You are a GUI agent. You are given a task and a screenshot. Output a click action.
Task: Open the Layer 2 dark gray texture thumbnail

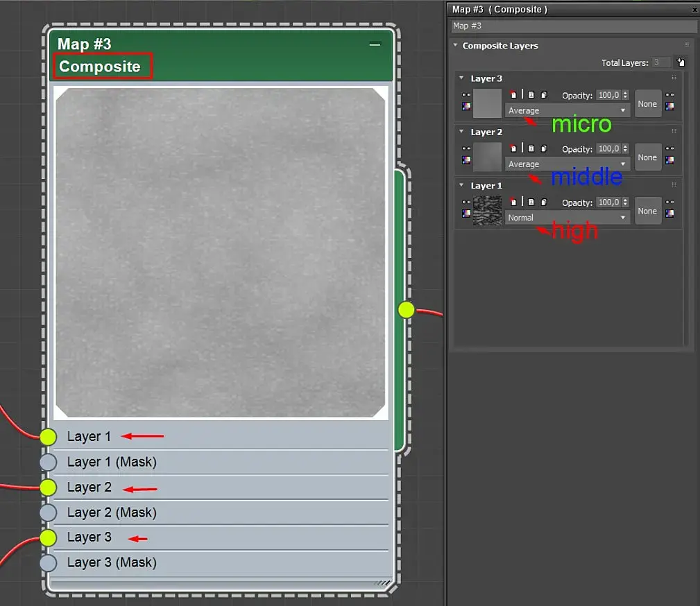(x=487, y=157)
